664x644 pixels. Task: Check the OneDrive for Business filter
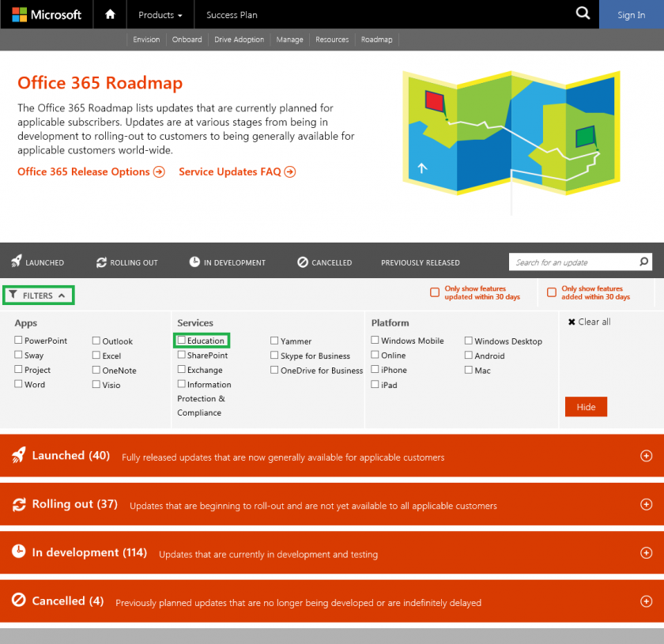pyautogui.click(x=274, y=370)
